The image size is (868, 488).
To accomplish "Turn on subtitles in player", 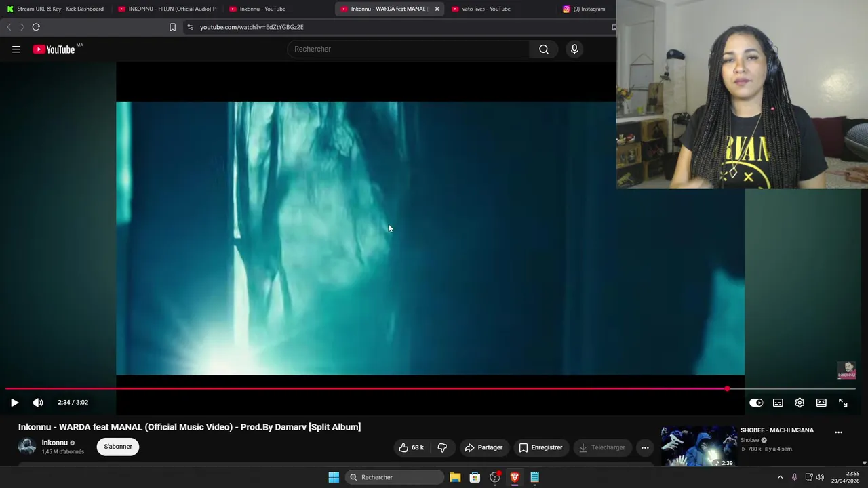I will pyautogui.click(x=778, y=403).
